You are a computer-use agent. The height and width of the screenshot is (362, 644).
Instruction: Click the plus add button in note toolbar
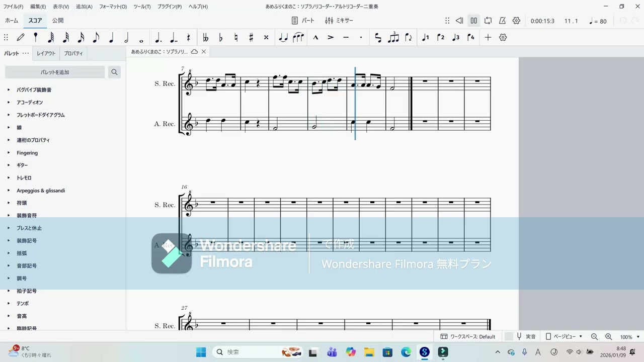tap(488, 37)
